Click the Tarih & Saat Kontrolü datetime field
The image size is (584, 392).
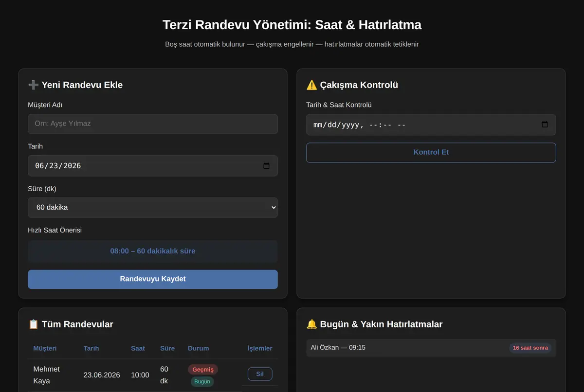point(431,125)
